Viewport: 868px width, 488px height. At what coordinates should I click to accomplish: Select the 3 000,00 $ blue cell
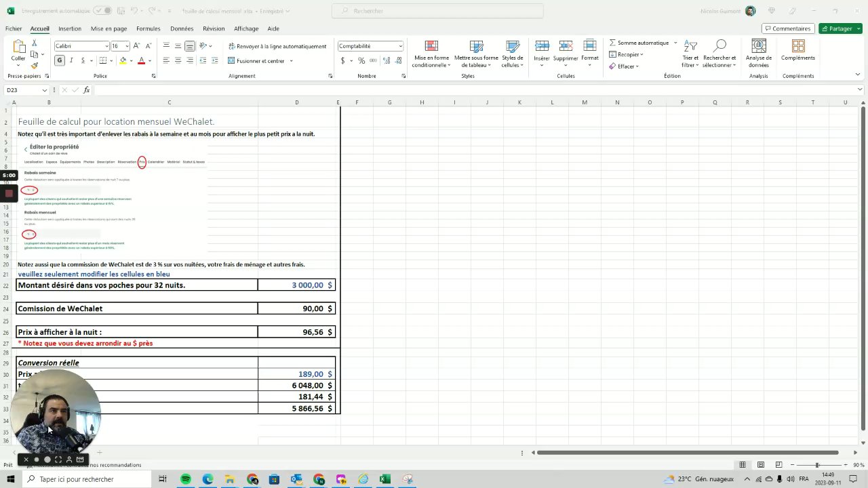click(x=296, y=285)
